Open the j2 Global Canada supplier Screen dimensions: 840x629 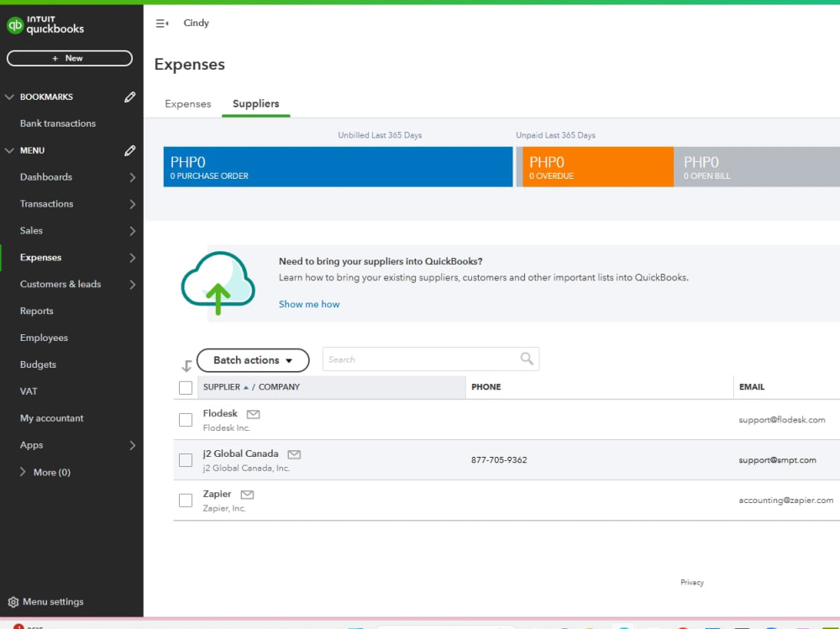(x=240, y=453)
